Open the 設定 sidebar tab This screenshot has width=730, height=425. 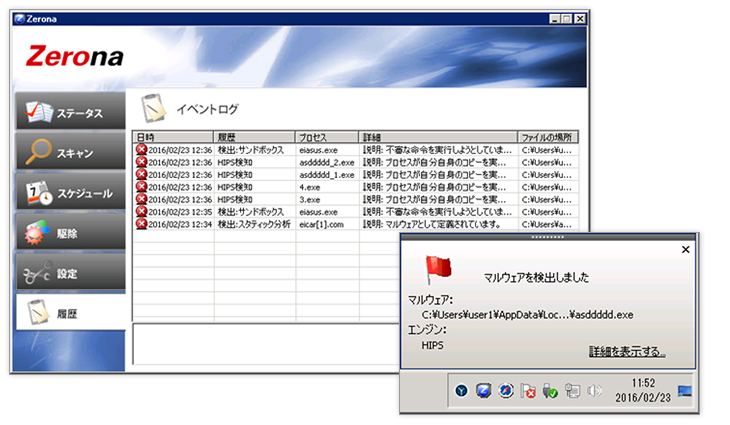pyautogui.click(x=71, y=272)
